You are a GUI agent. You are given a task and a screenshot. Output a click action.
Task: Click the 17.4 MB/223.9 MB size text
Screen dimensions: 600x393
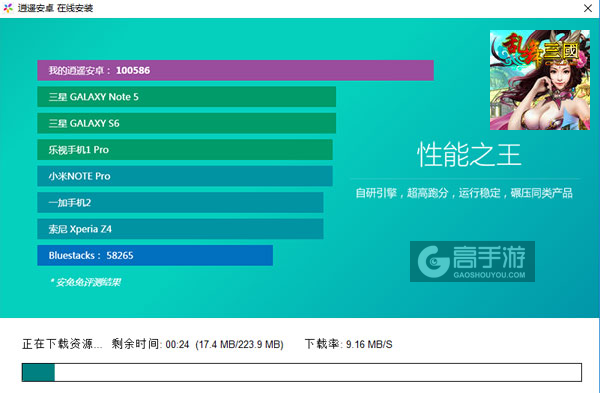tap(240, 344)
